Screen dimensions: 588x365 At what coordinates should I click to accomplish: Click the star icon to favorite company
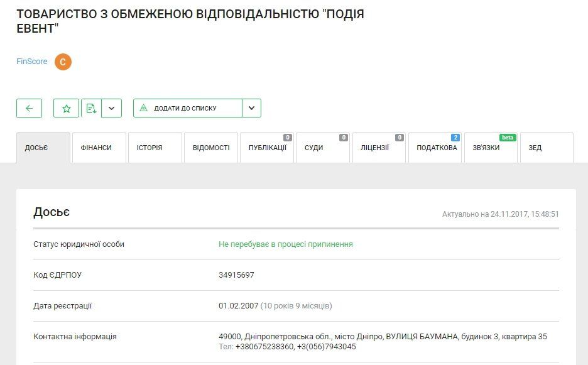[x=65, y=108]
